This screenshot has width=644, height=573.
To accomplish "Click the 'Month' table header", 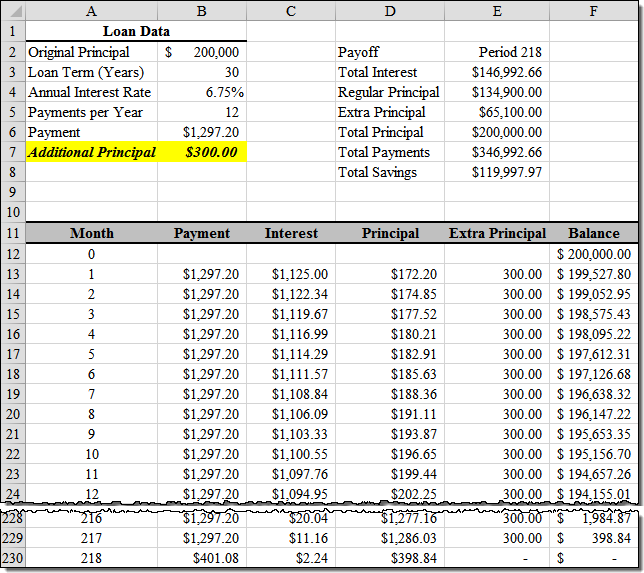I will click(92, 233).
